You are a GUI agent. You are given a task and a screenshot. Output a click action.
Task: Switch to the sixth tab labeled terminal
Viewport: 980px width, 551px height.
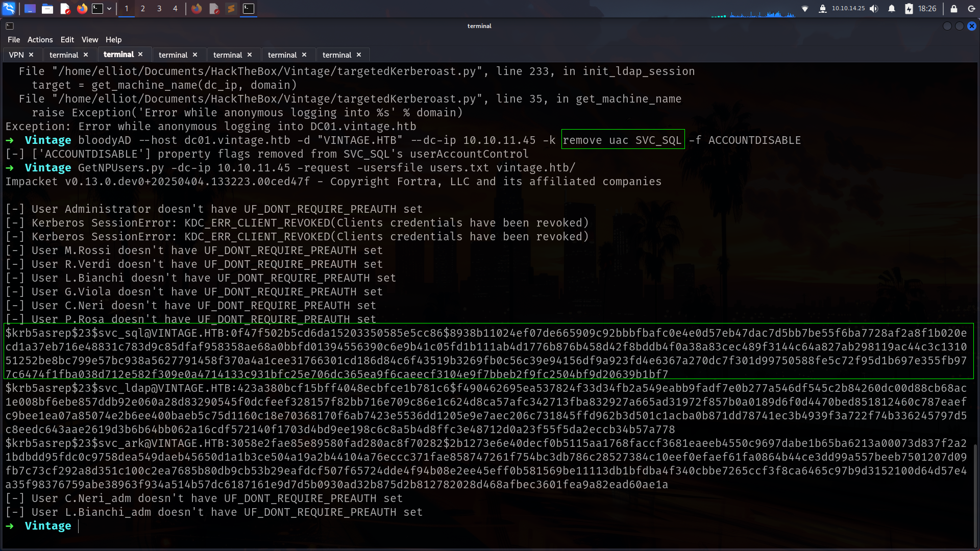[282, 55]
